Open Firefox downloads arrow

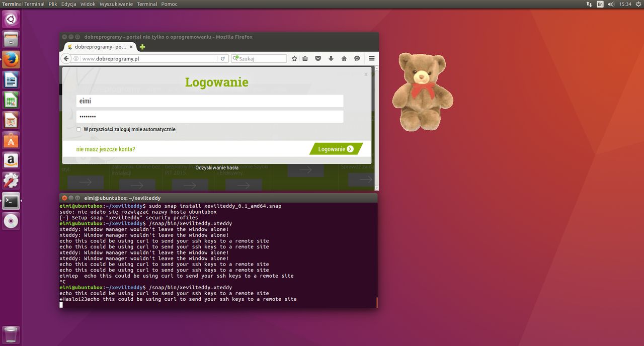[331, 58]
